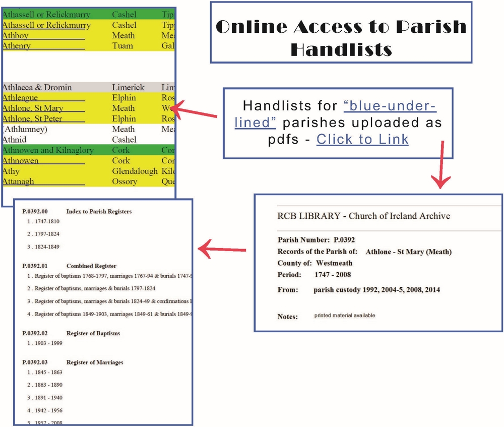Select the "1942 - 1956" marriages entry

point(48,410)
